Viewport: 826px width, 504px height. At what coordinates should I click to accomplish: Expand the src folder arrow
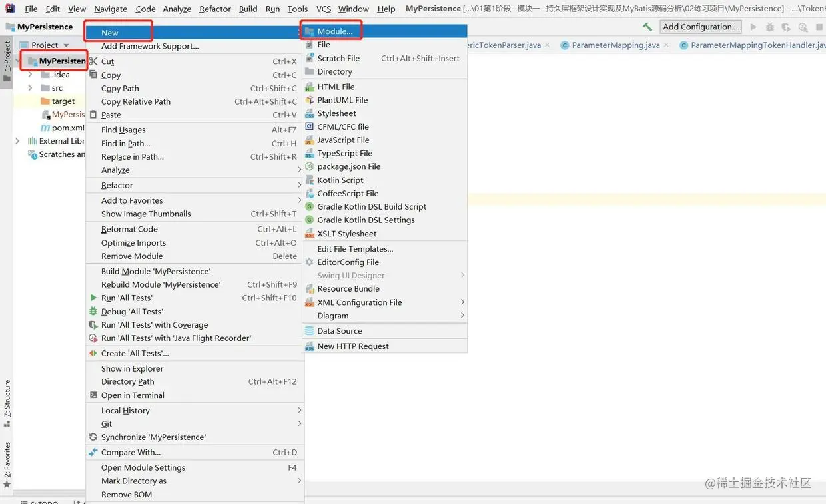30,88
